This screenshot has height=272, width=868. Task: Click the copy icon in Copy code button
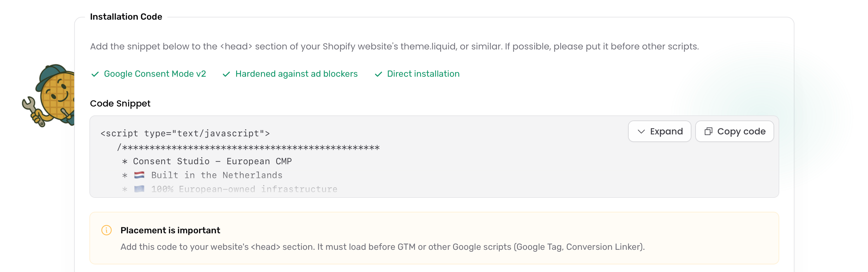[708, 131]
